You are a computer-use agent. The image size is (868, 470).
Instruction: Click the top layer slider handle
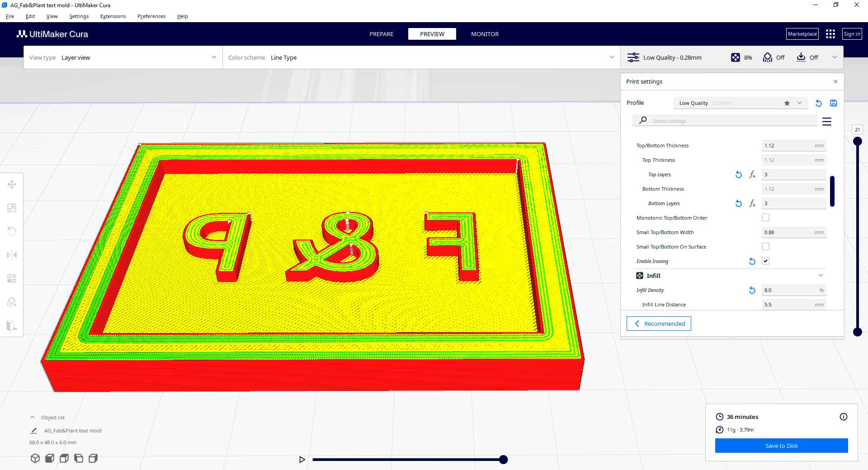pos(857,141)
